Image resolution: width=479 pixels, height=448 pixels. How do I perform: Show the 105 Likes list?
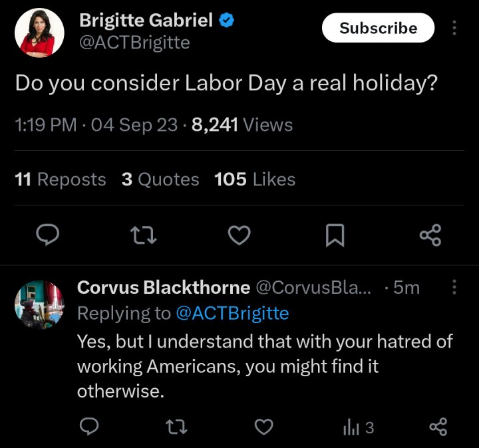(255, 179)
